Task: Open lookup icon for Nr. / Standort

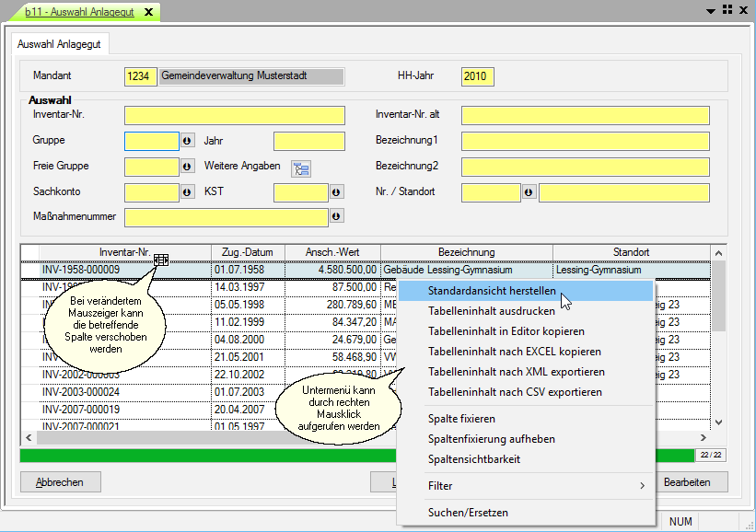Action: click(529, 192)
